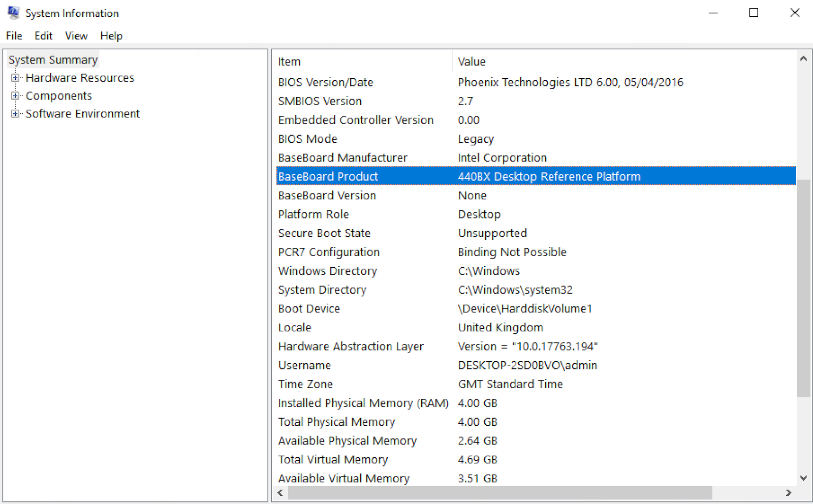Click the plus icon beside Software Environment
The width and height of the screenshot is (813, 504).
15,113
